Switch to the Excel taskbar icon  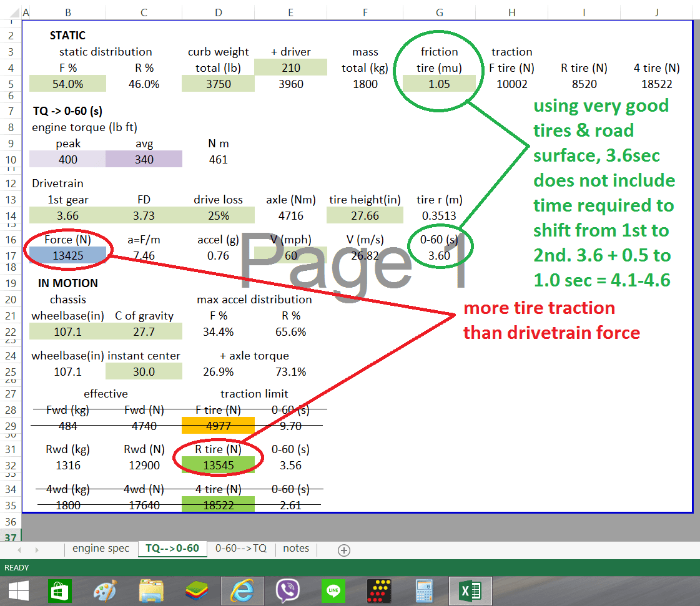click(470, 591)
